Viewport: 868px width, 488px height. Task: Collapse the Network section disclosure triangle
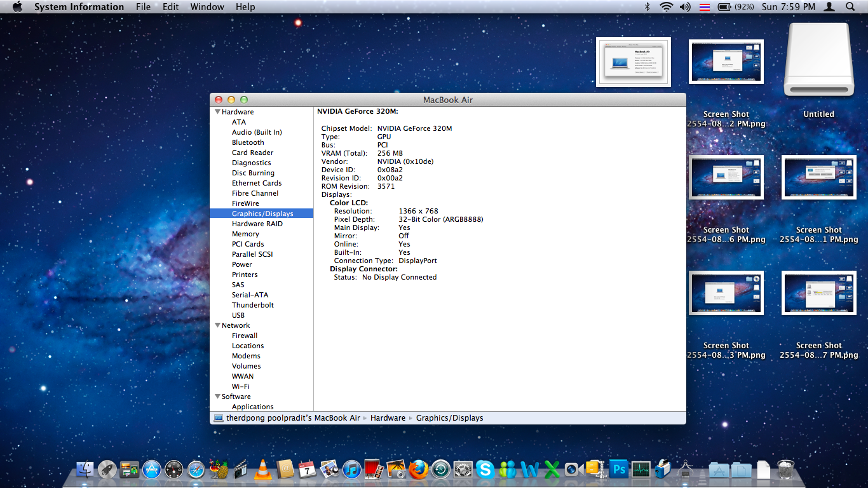tap(217, 325)
